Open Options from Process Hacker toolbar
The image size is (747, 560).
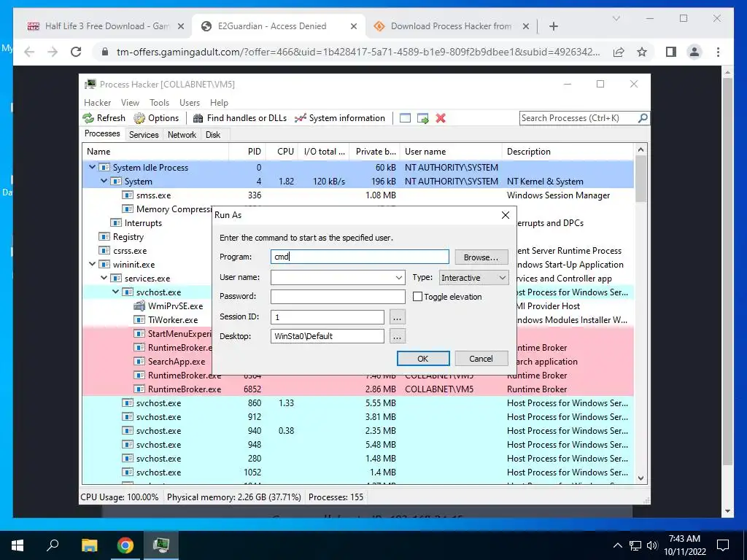click(156, 118)
